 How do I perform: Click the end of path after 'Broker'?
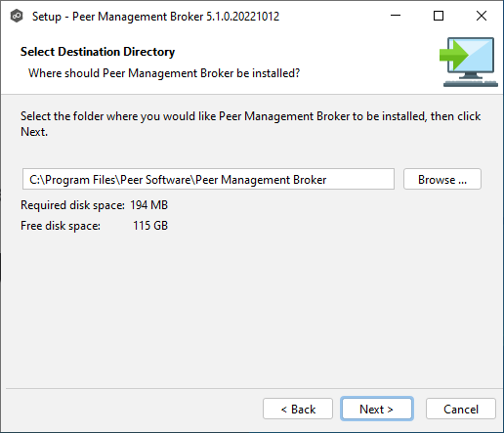point(327,180)
